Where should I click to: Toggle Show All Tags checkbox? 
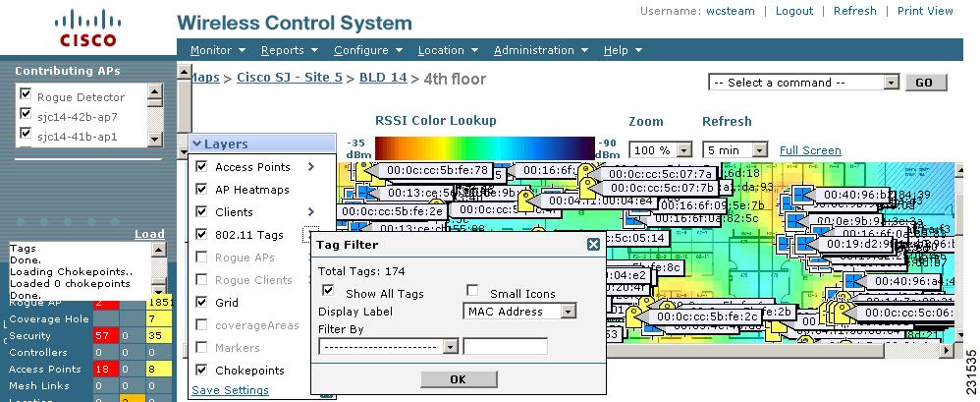tap(328, 290)
